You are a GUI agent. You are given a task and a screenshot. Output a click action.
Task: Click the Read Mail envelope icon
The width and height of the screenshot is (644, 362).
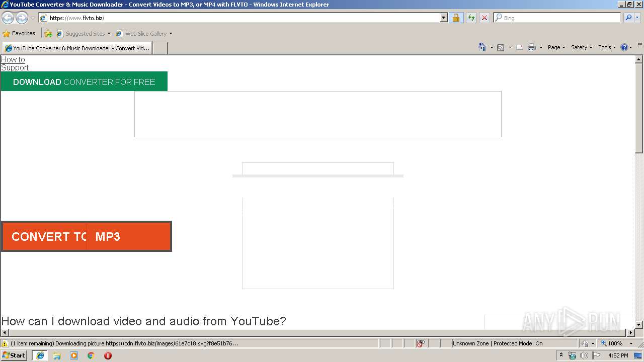pos(520,47)
